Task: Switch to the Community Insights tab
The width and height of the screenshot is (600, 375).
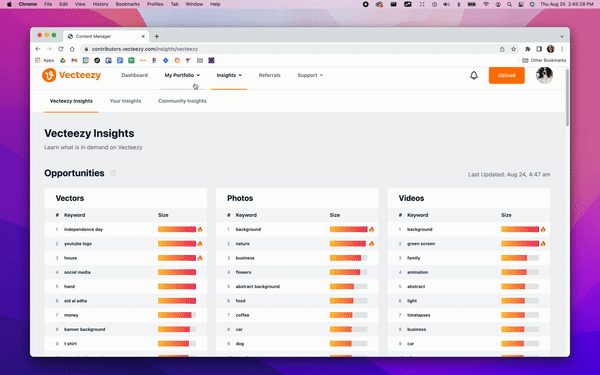Action: [182, 101]
